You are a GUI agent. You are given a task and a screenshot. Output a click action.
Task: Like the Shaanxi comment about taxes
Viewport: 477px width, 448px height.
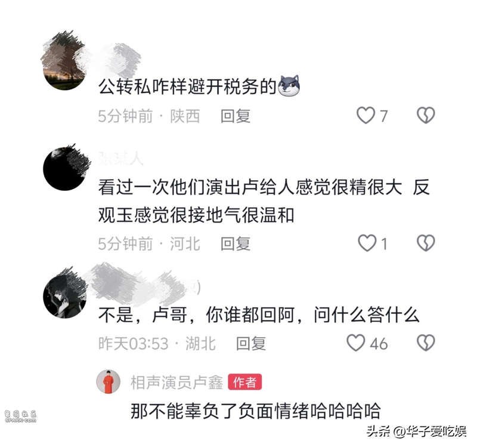[366, 115]
